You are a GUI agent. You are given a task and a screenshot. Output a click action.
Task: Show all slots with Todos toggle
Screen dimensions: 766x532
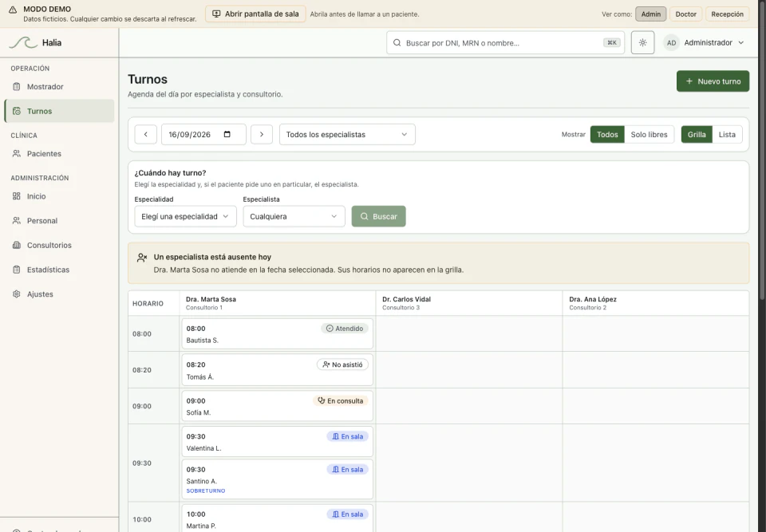pos(607,134)
